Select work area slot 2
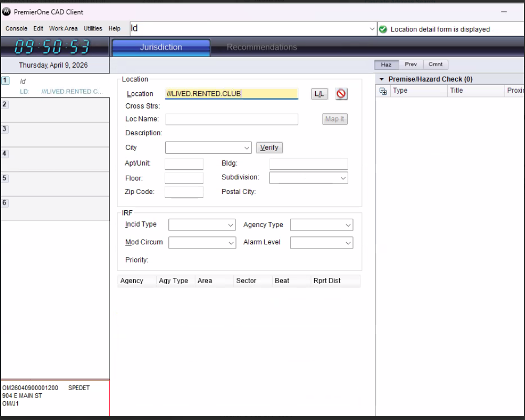The image size is (525, 420). click(x=55, y=110)
